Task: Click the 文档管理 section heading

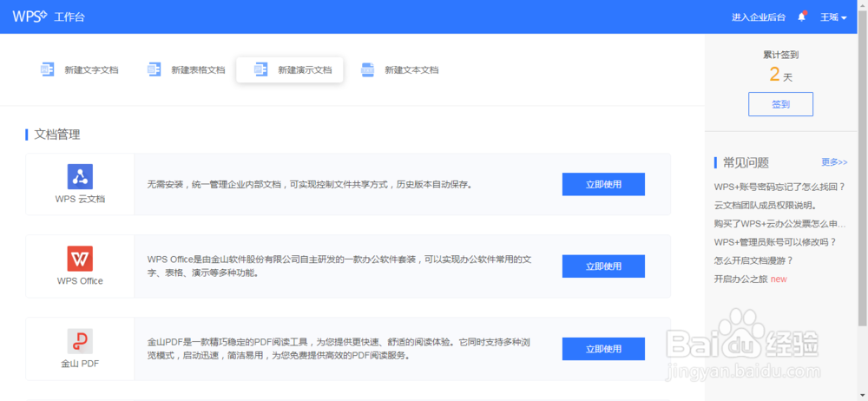Action: click(57, 135)
